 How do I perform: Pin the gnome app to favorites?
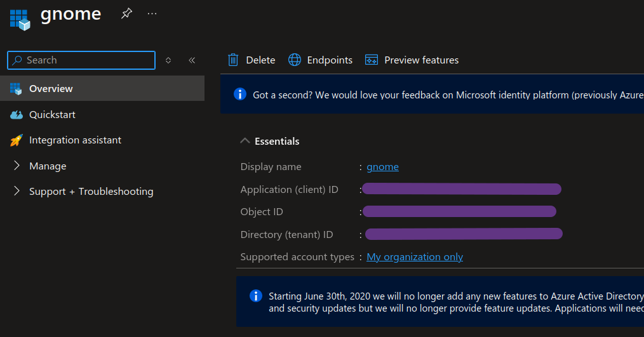(x=126, y=14)
